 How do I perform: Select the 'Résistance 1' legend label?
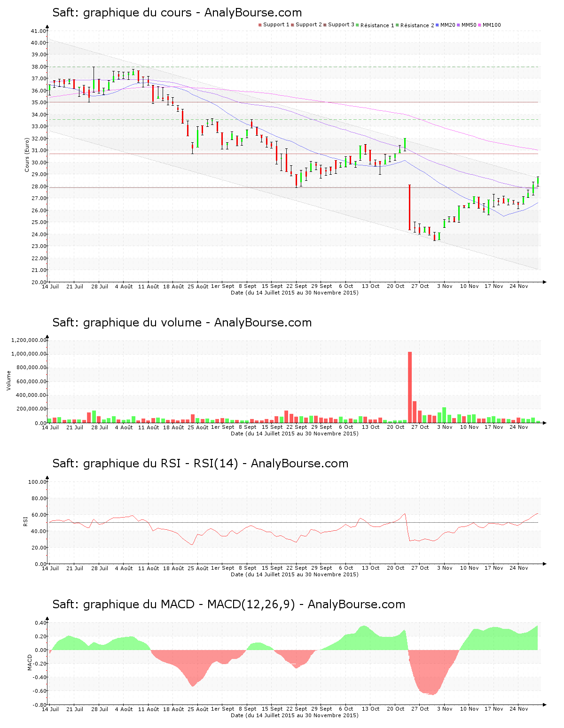(377, 25)
